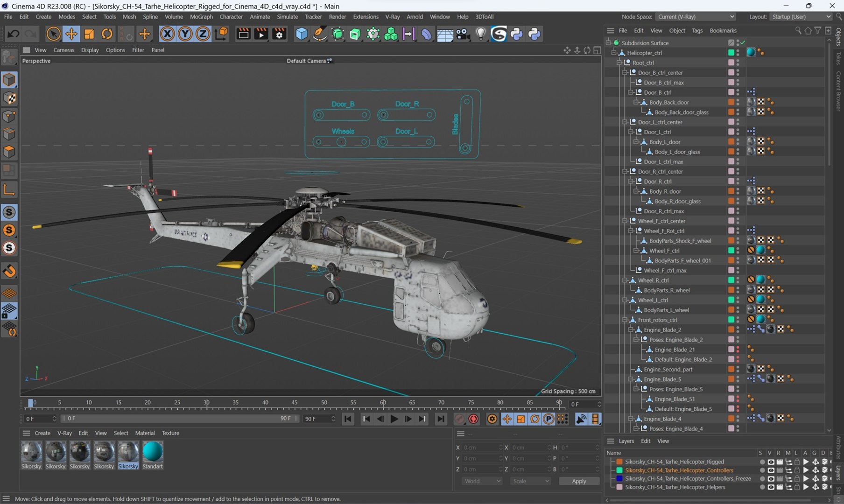Switch to Texture mode in left toolbar
Viewport: 844px width, 504px height.
[x=9, y=98]
